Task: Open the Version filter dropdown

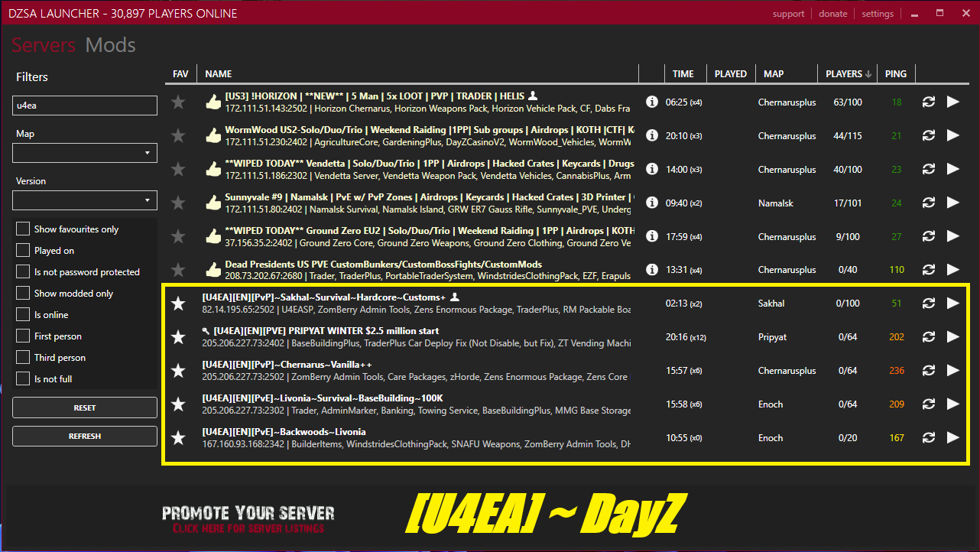Action: pos(85,200)
